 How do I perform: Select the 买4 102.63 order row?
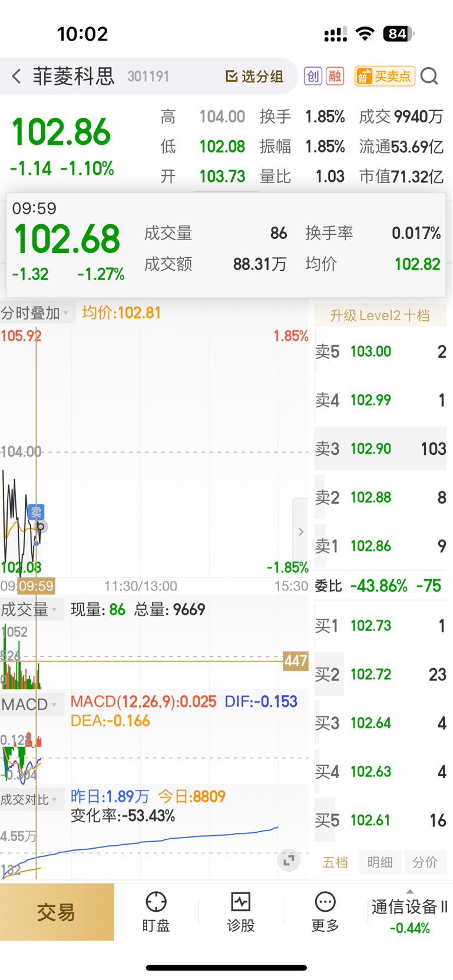(x=380, y=772)
